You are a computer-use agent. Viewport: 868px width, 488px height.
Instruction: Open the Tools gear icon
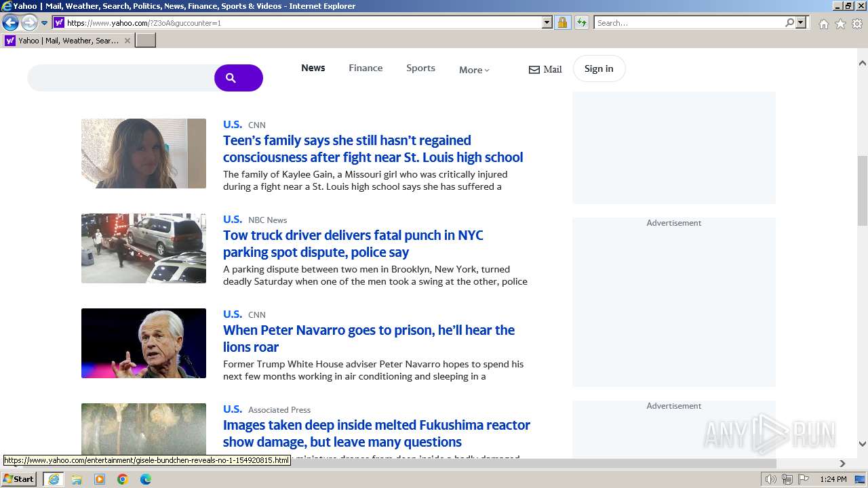coord(857,24)
